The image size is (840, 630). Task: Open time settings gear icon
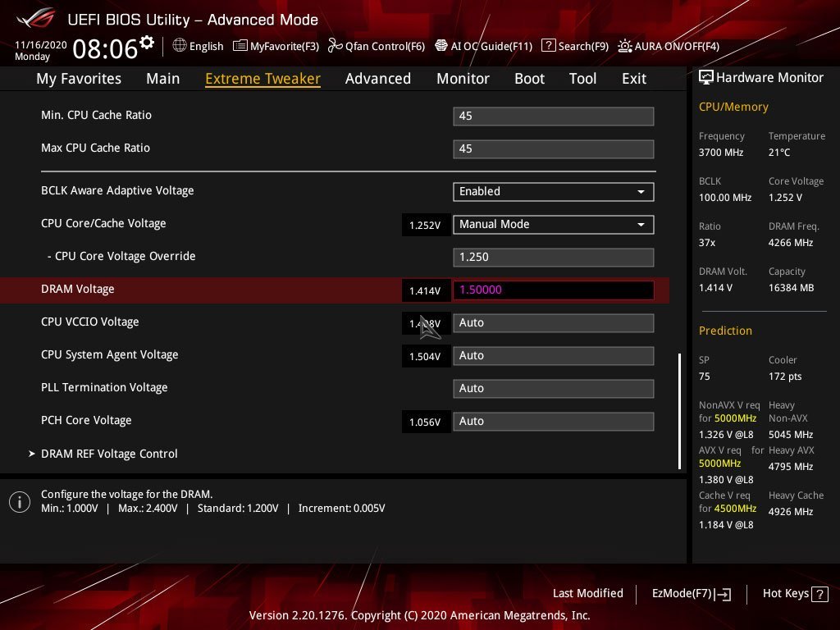click(x=147, y=43)
